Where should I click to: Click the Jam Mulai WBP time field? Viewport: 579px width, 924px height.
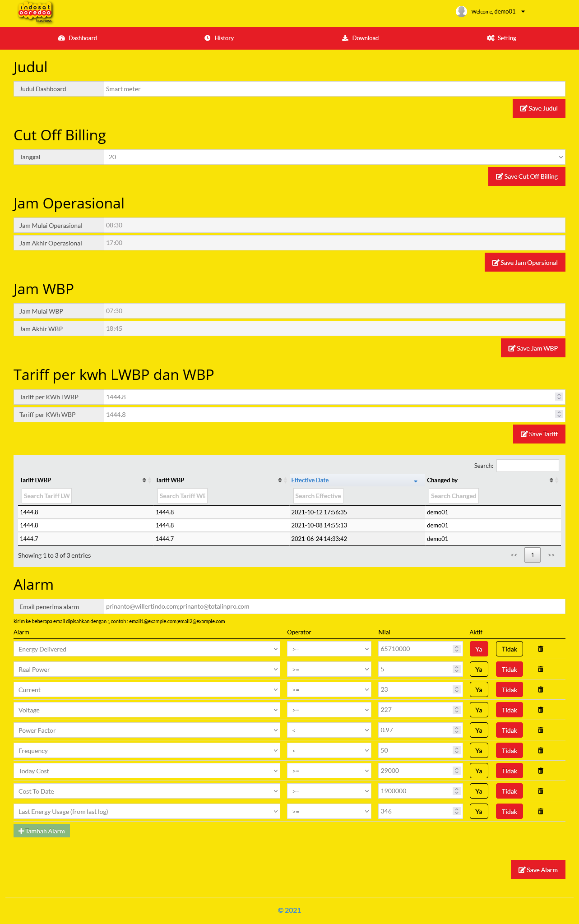334,311
